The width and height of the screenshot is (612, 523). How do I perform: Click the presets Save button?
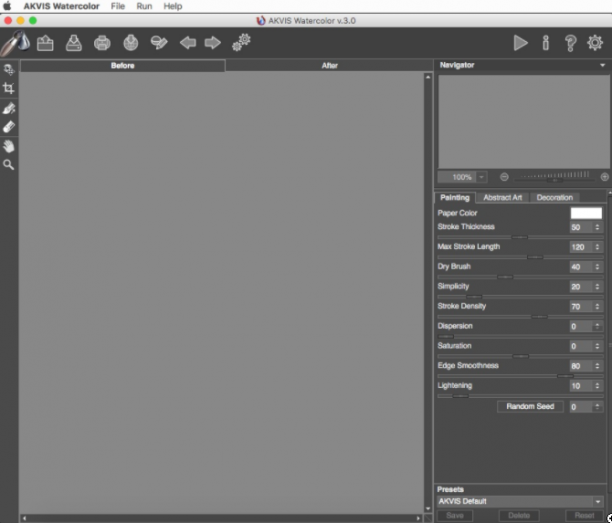(455, 516)
